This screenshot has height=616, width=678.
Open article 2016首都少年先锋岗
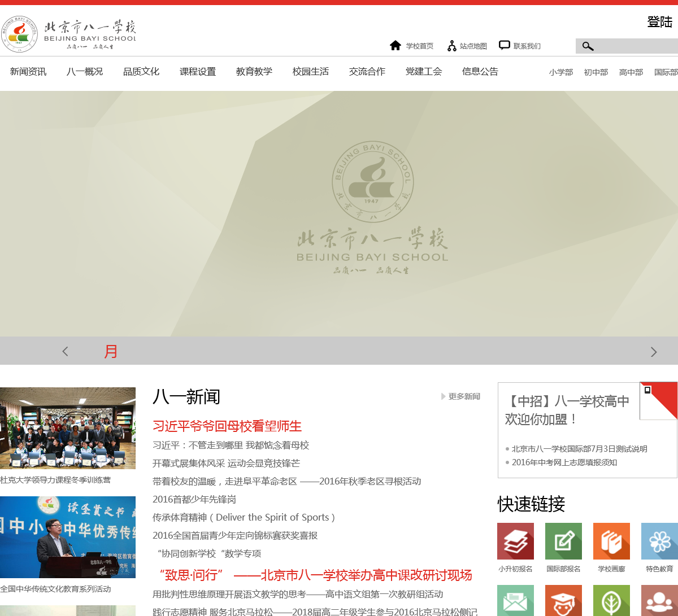tap(194, 500)
